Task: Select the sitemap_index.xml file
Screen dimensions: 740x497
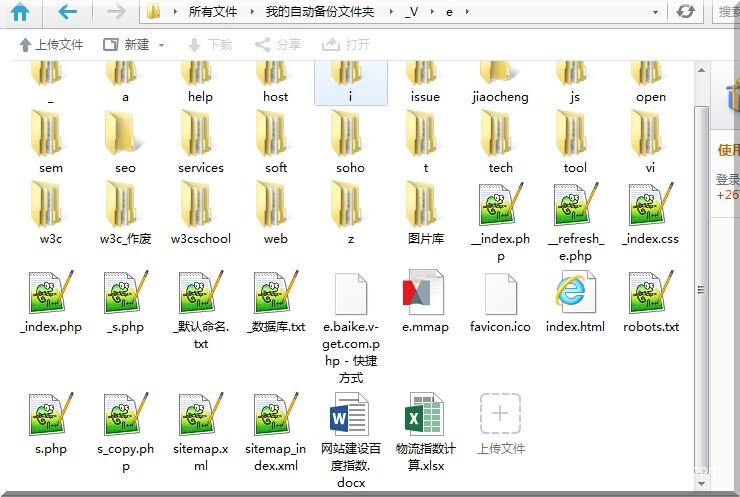Action: click(x=276, y=432)
